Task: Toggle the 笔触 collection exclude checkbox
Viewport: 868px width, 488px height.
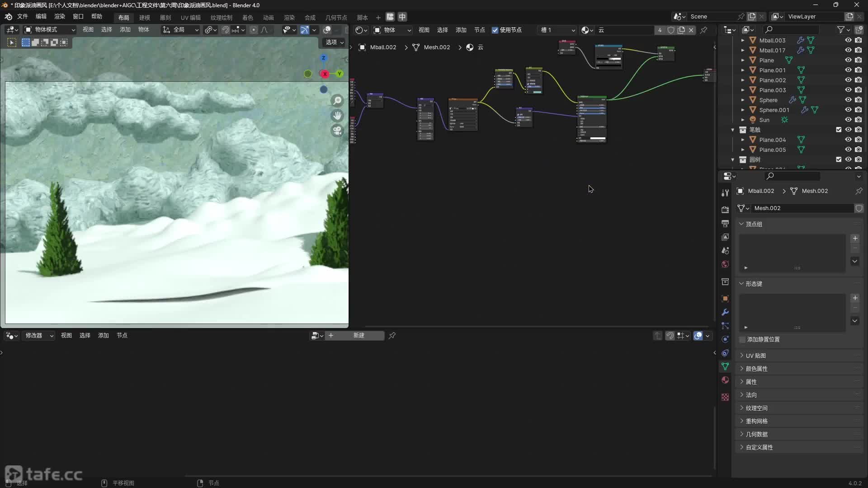Action: coord(839,130)
